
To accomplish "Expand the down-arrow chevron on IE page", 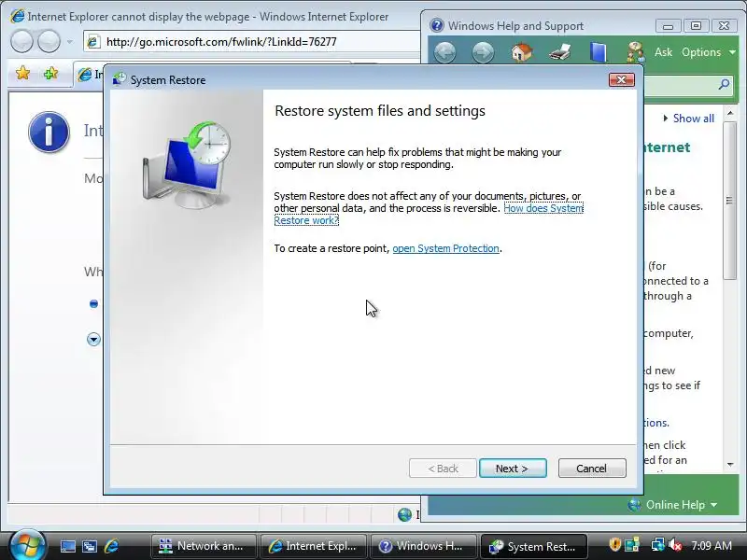I will click(x=93, y=340).
